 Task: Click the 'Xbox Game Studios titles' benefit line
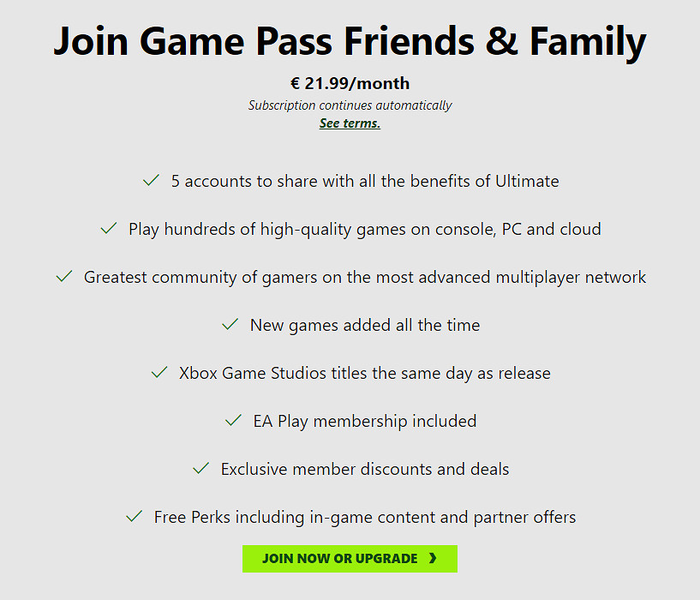click(363, 373)
